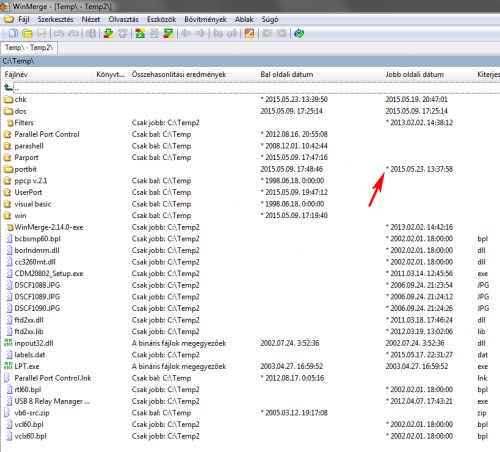
Task: Select the DSCF1089.JPG file row
Action: pos(250,297)
